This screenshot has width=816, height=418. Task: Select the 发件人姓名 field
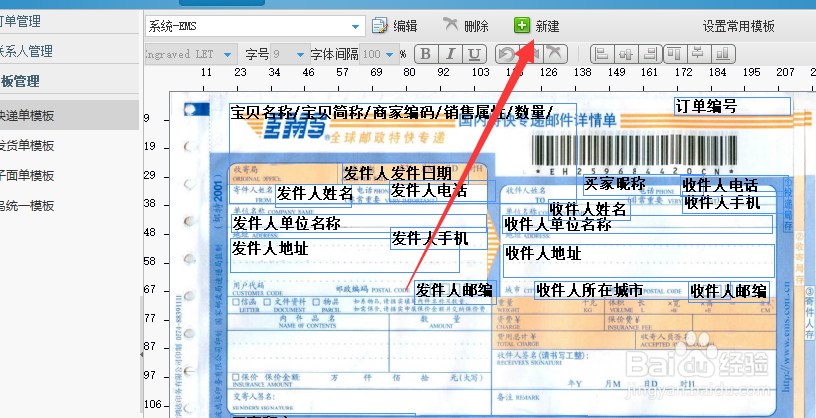314,194
